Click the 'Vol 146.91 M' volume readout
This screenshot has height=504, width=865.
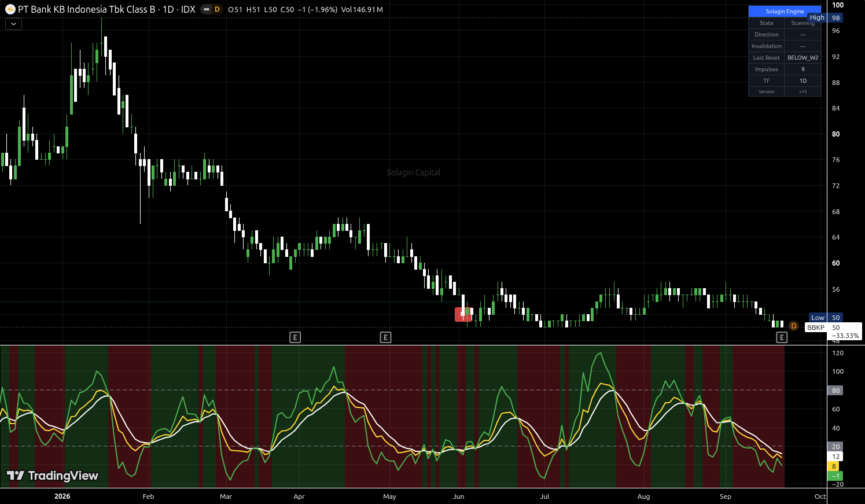362,9
